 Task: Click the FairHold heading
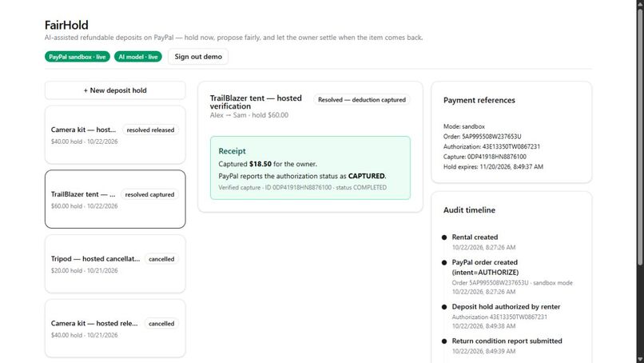click(66, 25)
